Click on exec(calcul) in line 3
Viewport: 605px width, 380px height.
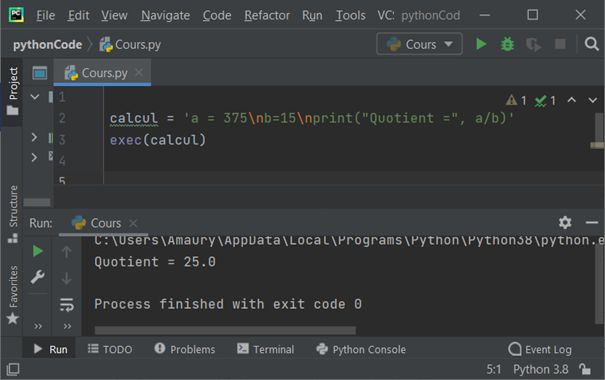(x=158, y=140)
